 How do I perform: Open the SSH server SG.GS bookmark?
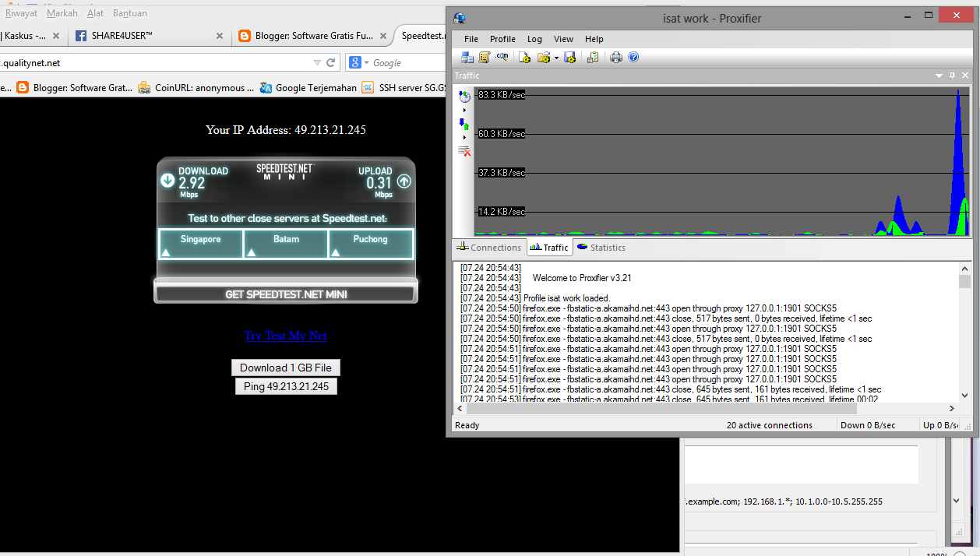404,88
